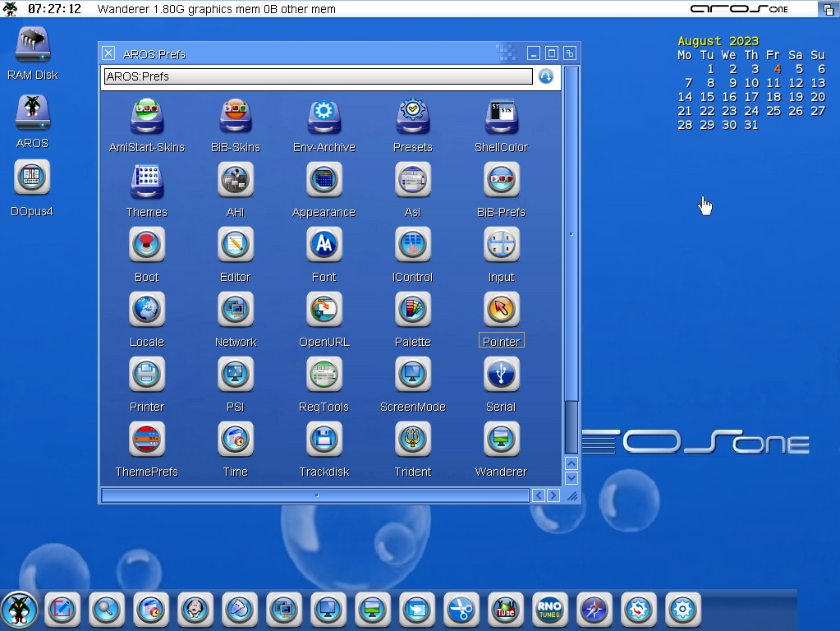Select the ReqTools preferences icon
This screenshot has height=631, width=840.
[324, 374]
